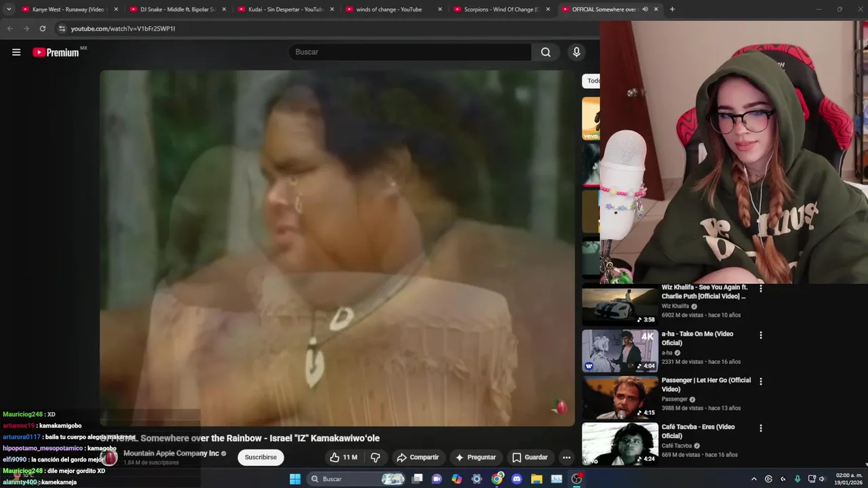Open the Windows Start menu
The image size is (868, 488).
point(295,479)
